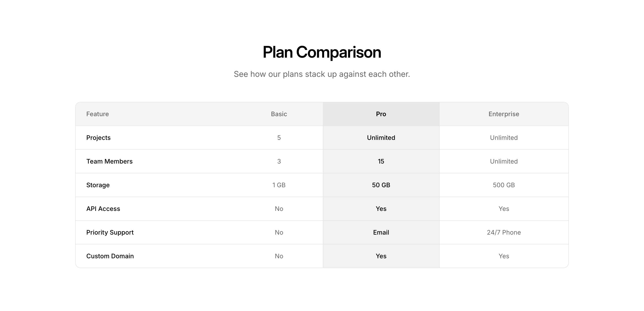Select the Enterprise column header

(504, 114)
